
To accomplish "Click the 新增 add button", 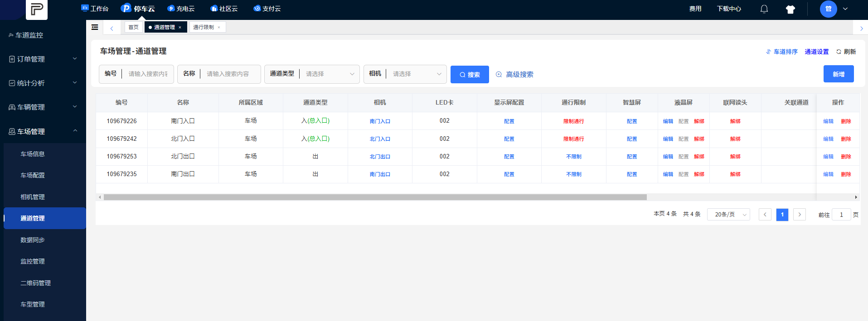I will (x=839, y=74).
